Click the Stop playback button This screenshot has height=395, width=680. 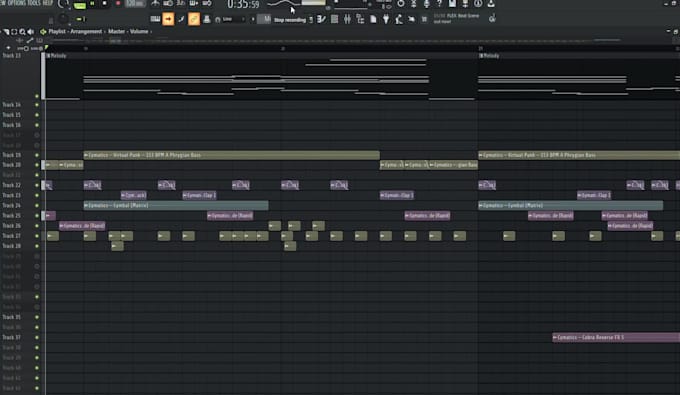point(105,3)
